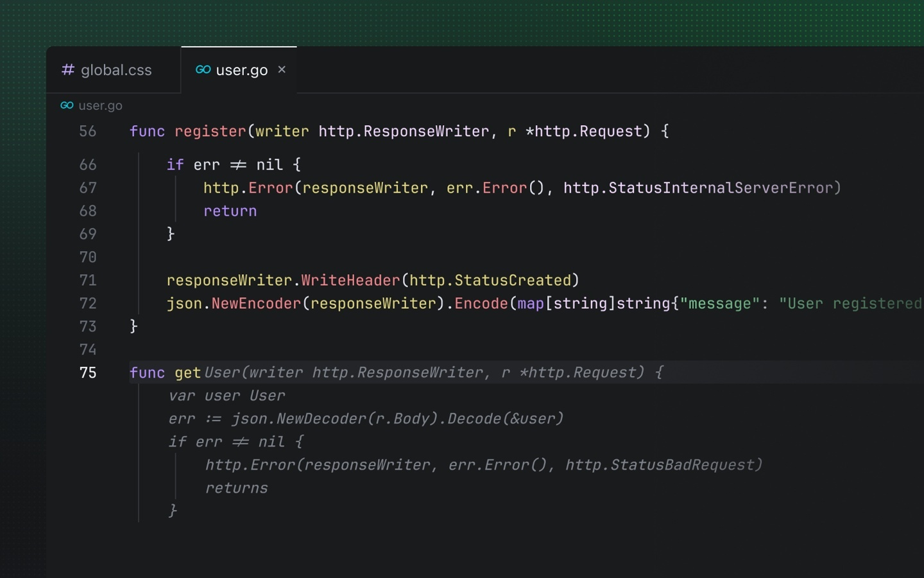This screenshot has width=924, height=578.
Task: Click line number 56 in the gutter
Action: pyautogui.click(x=88, y=132)
